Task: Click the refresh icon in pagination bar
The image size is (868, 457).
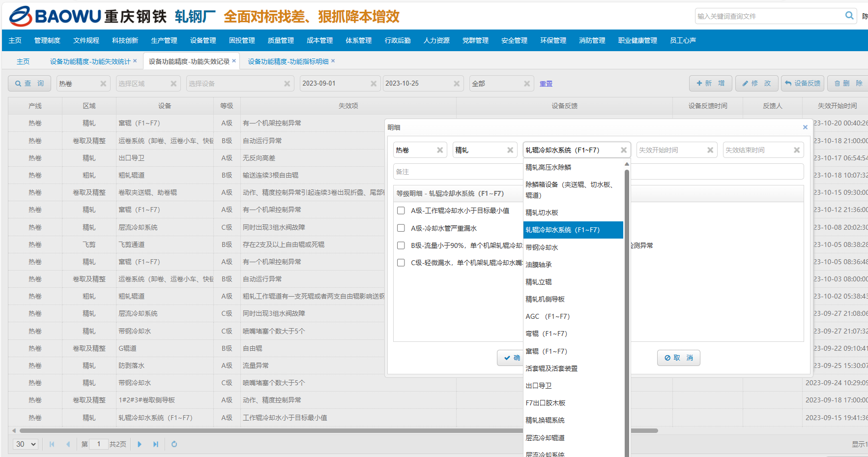Action: pos(174,444)
